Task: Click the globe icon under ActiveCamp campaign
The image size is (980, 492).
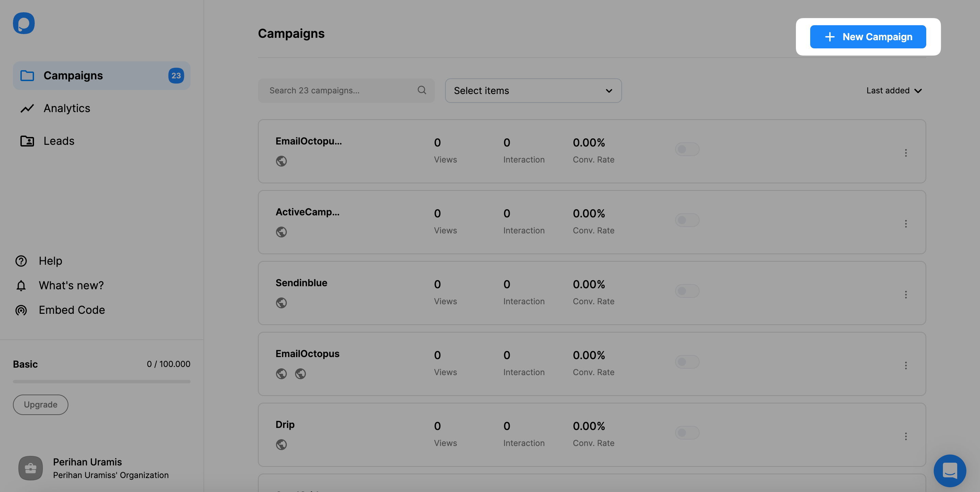Action: coord(281,232)
